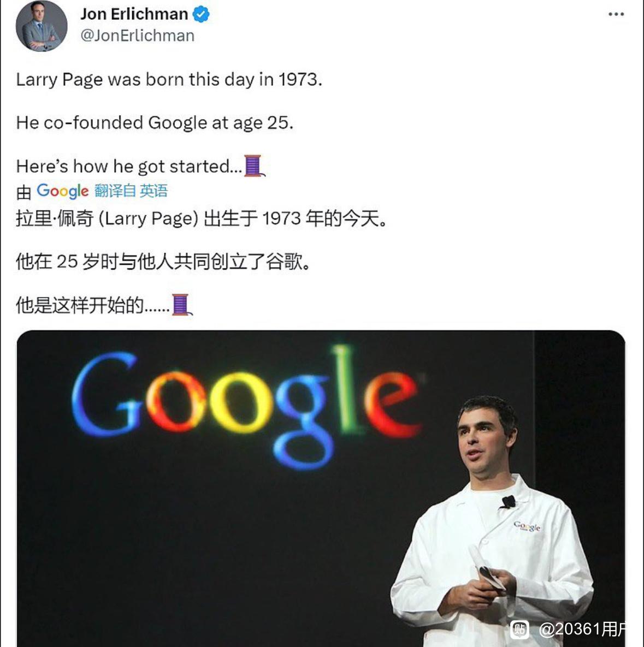Click the Jon Erlichman display name

coord(134,14)
